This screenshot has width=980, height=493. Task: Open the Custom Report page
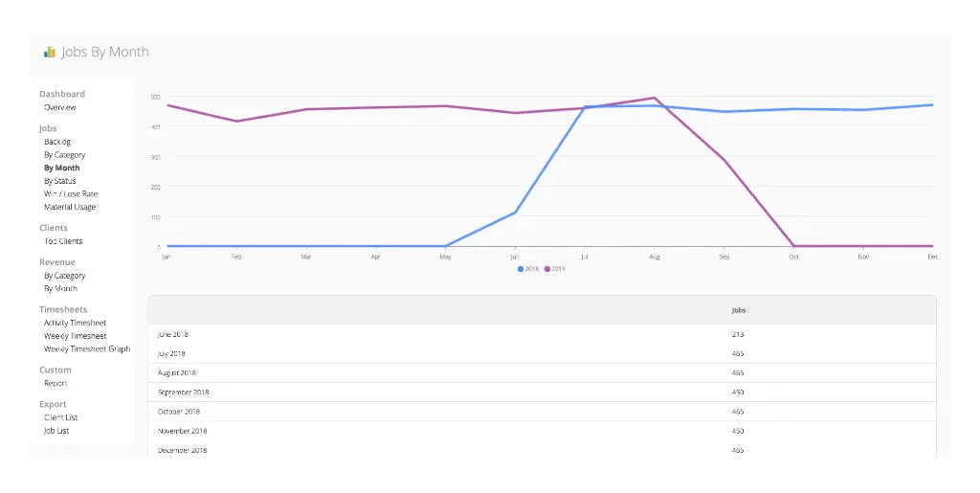56,383
